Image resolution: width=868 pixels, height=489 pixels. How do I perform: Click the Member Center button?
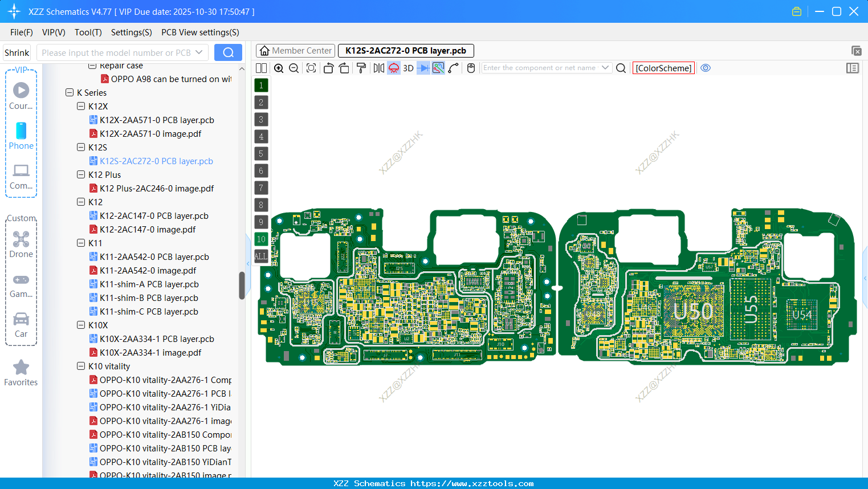295,50
